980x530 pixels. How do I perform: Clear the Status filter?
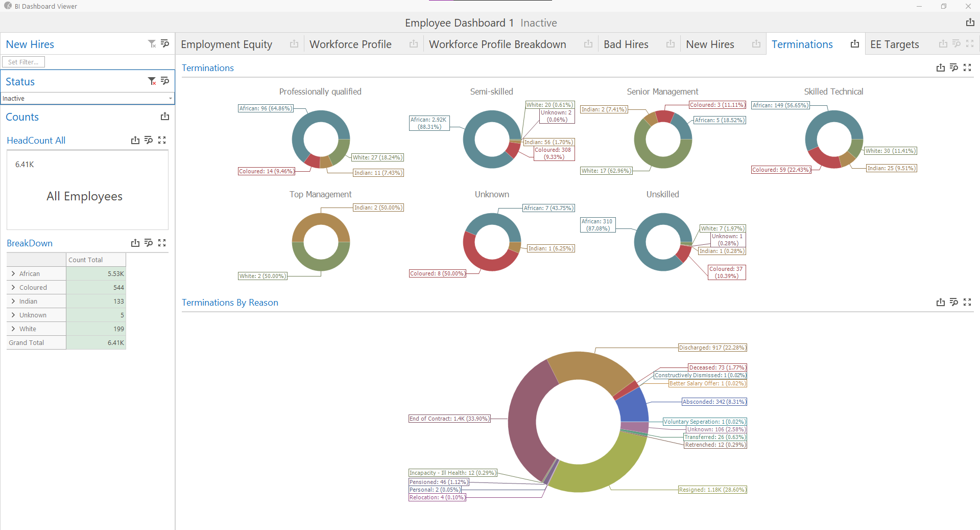coord(152,81)
